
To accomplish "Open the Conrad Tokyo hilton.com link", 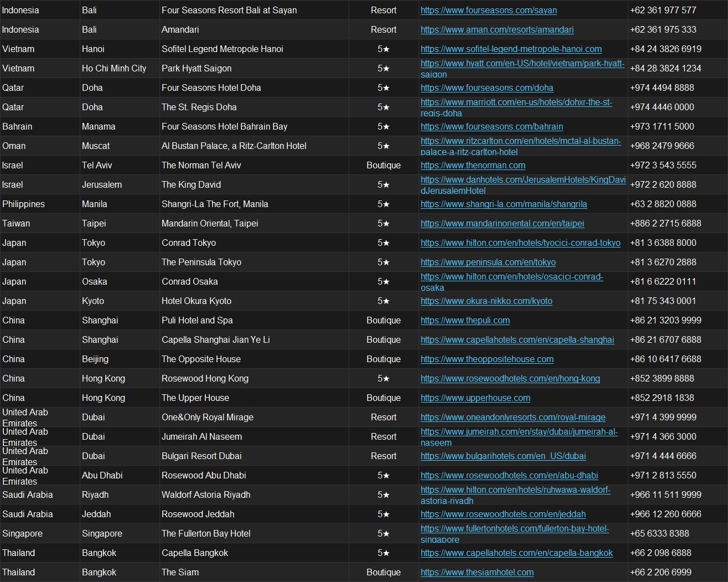I will 520,243.
